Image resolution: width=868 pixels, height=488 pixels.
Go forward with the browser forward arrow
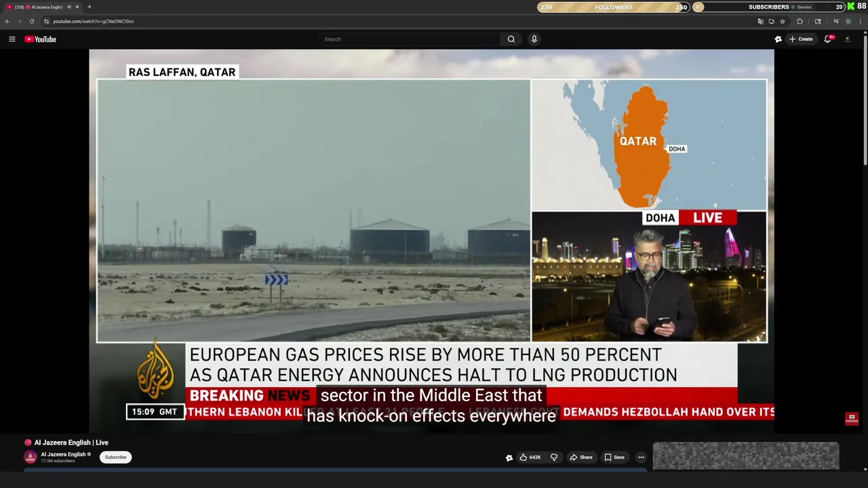coord(19,21)
